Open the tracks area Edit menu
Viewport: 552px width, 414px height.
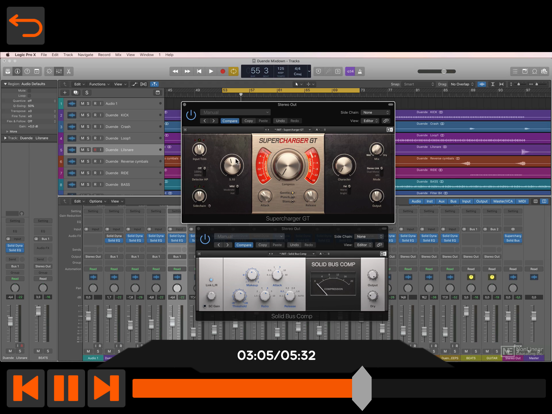79,84
